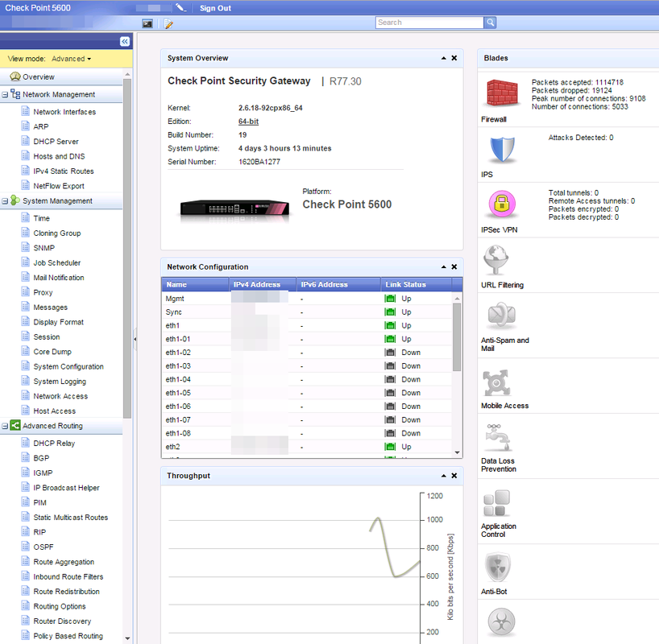The image size is (659, 644).
Task: Go to Hosts and DNS
Action: pyautogui.click(x=59, y=156)
